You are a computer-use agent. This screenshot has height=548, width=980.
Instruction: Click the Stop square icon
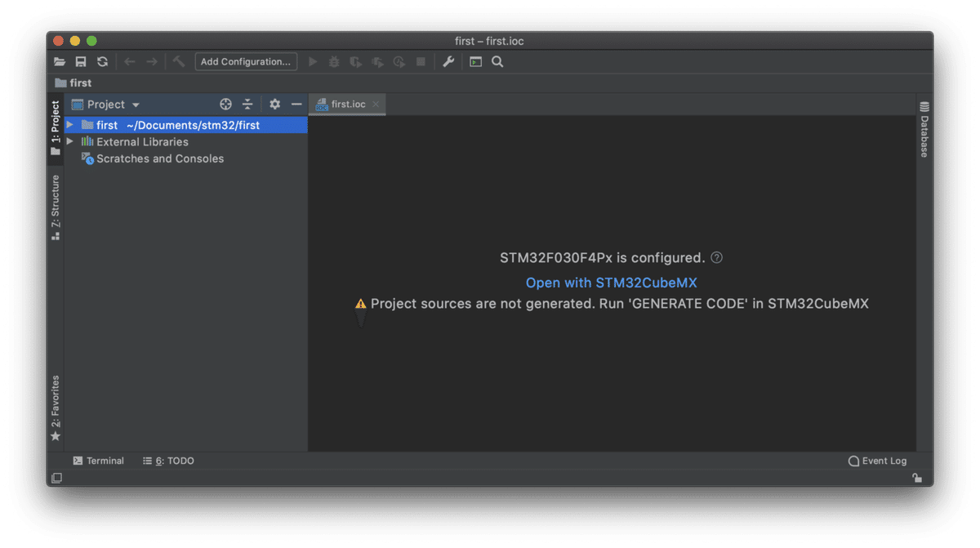pyautogui.click(x=421, y=62)
